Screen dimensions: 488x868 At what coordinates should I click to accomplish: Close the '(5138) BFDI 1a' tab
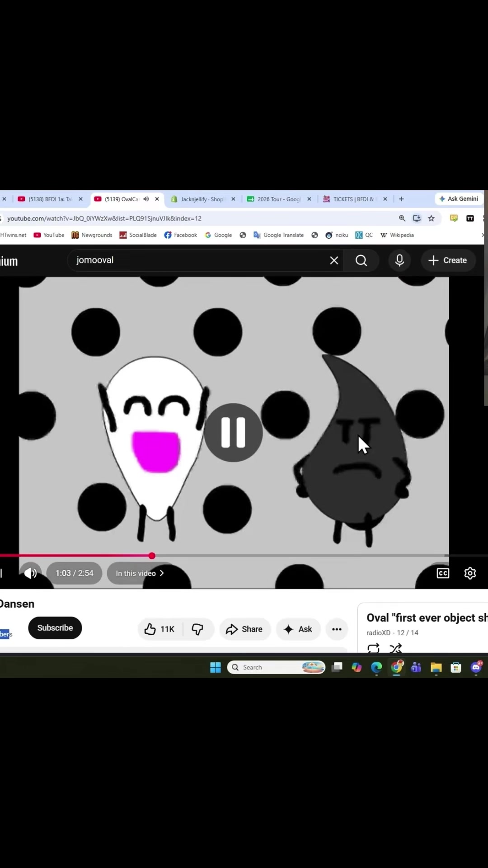coord(80,199)
